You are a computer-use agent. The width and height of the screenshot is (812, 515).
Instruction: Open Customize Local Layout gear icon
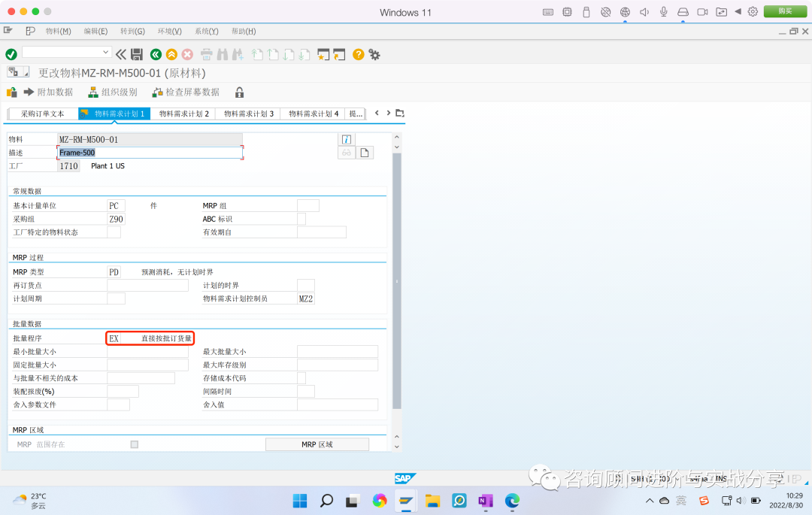[x=374, y=54]
